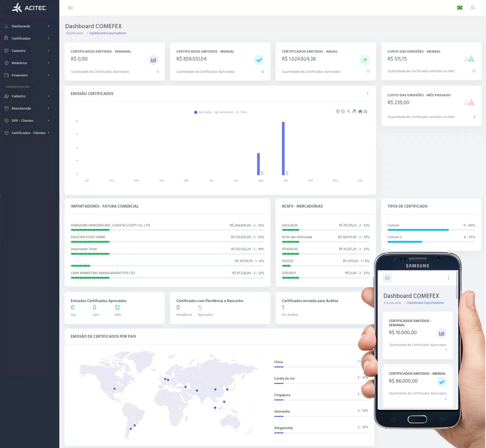Reset chart zoom with home icon
486x448 pixels.
(360, 111)
